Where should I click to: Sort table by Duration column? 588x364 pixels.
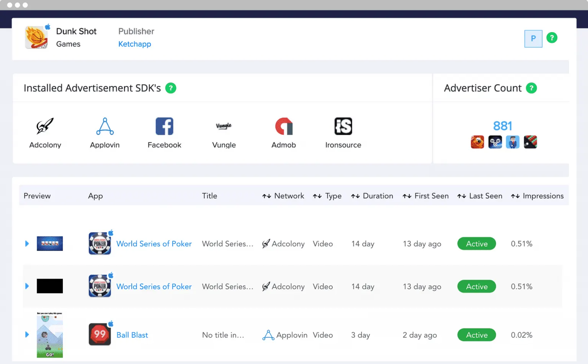click(372, 196)
